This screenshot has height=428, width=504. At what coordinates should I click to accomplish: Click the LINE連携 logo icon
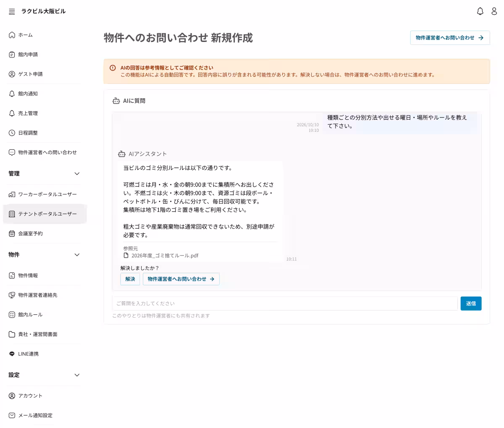tap(12, 354)
